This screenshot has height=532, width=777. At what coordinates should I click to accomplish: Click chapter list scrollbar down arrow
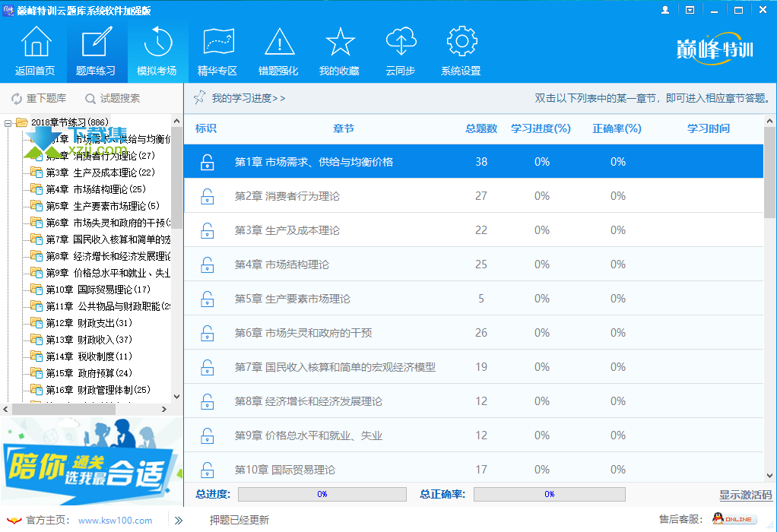[769, 476]
